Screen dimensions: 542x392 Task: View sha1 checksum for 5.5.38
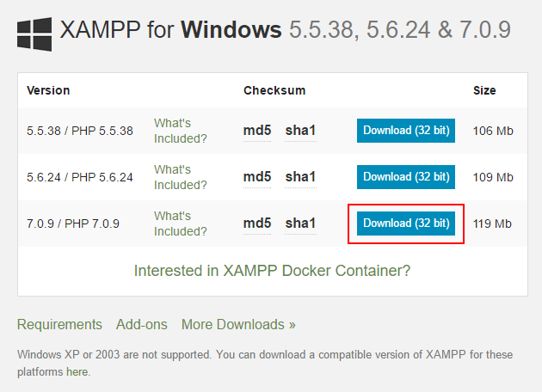[300, 131]
